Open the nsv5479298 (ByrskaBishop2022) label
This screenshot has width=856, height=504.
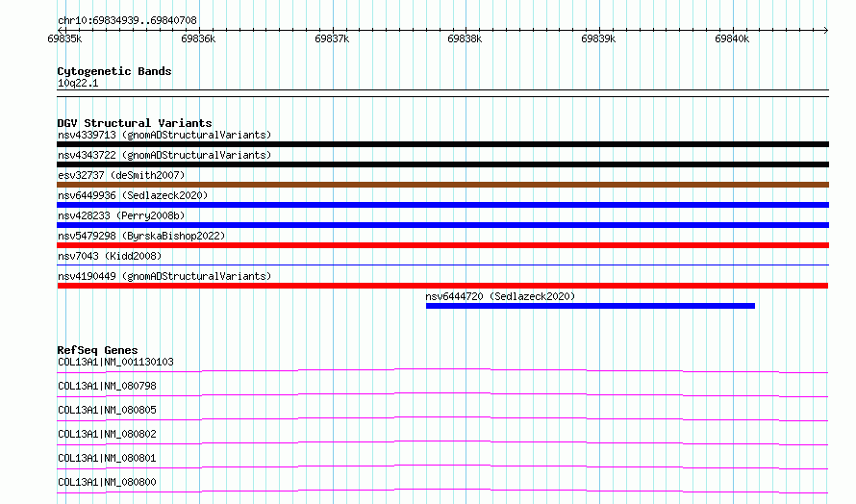[141, 236]
